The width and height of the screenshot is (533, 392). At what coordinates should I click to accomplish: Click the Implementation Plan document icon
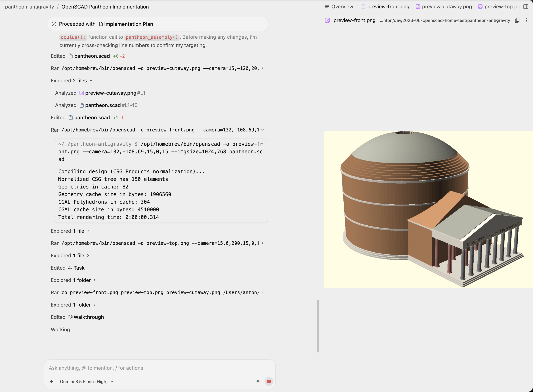101,24
